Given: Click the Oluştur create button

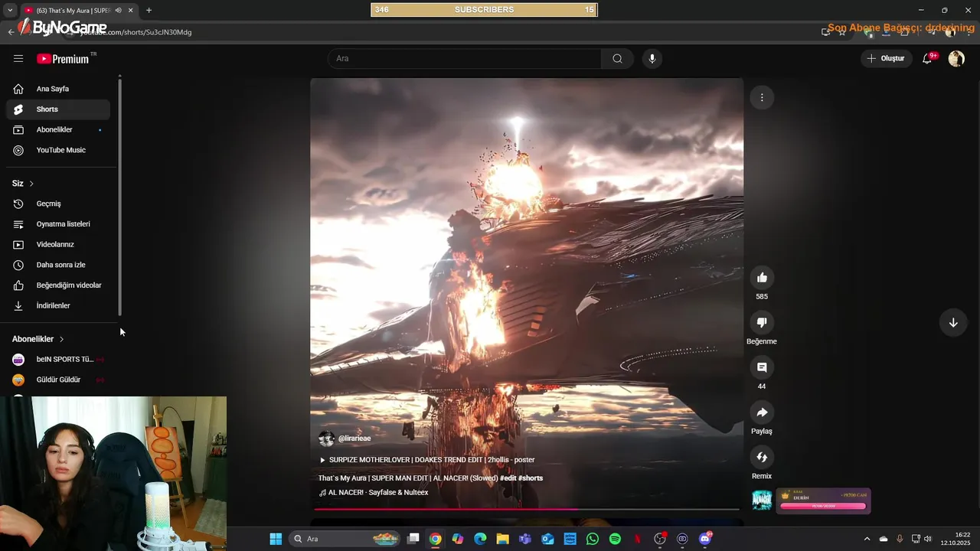Looking at the screenshot, I should [885, 58].
